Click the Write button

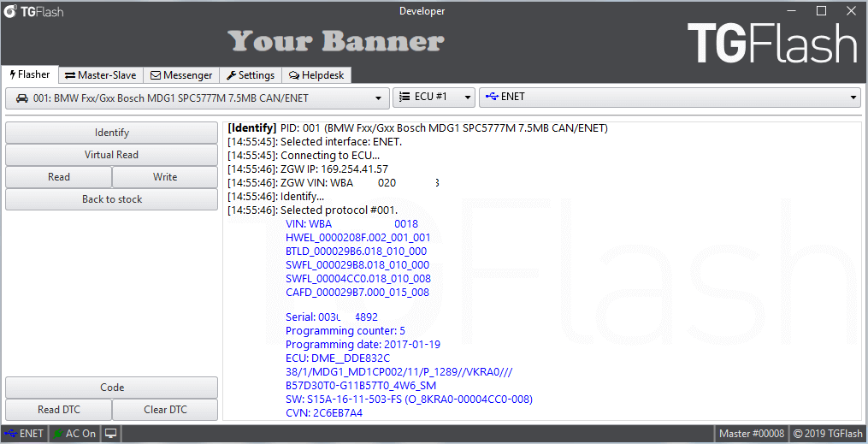click(x=165, y=176)
